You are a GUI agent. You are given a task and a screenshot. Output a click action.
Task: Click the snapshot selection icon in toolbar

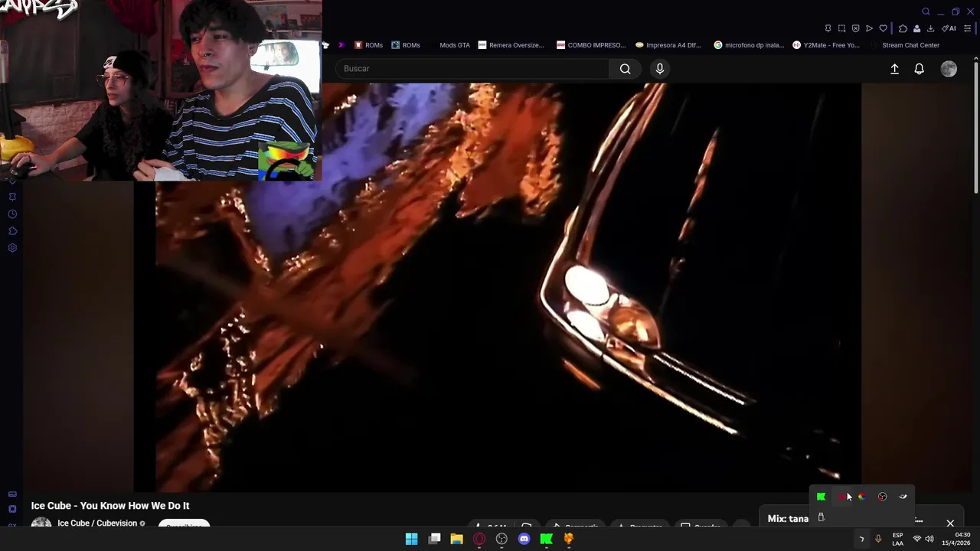(841, 28)
